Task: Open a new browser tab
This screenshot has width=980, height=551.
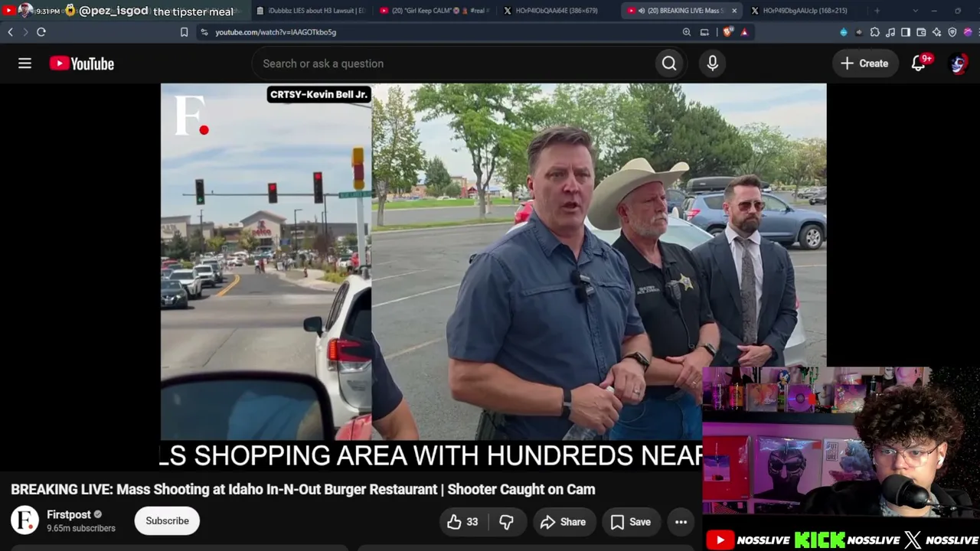Action: pyautogui.click(x=877, y=11)
